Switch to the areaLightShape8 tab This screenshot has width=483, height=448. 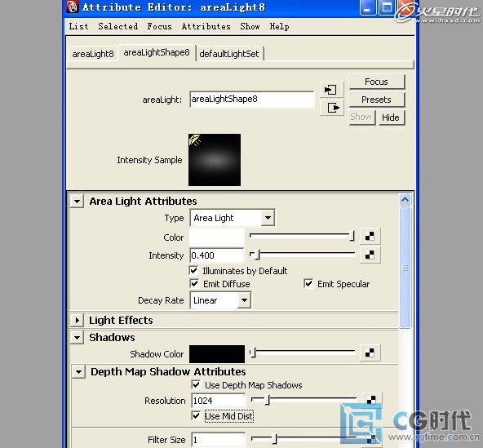click(x=157, y=52)
